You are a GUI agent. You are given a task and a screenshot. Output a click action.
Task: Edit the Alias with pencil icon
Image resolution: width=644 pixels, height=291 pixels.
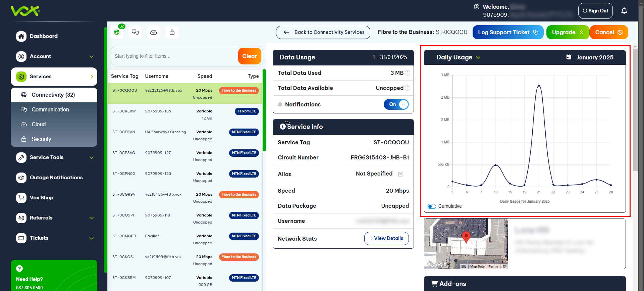coord(400,174)
